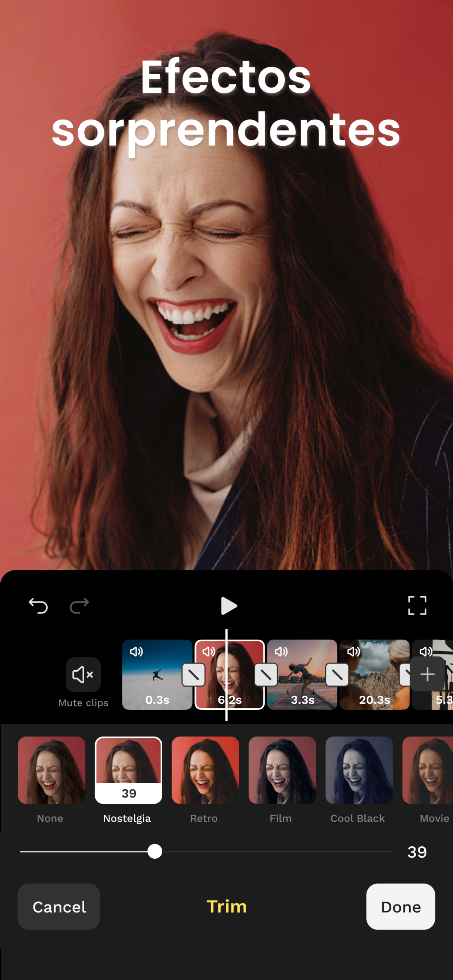
Task: Confirm edits with Done
Action: (400, 907)
